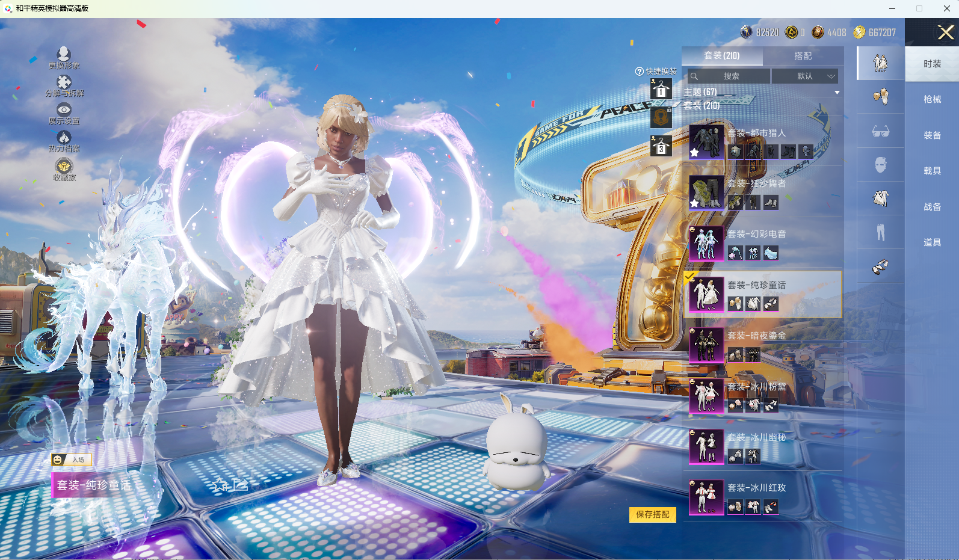Select the hair category icon
This screenshot has width=959, height=560.
[881, 96]
